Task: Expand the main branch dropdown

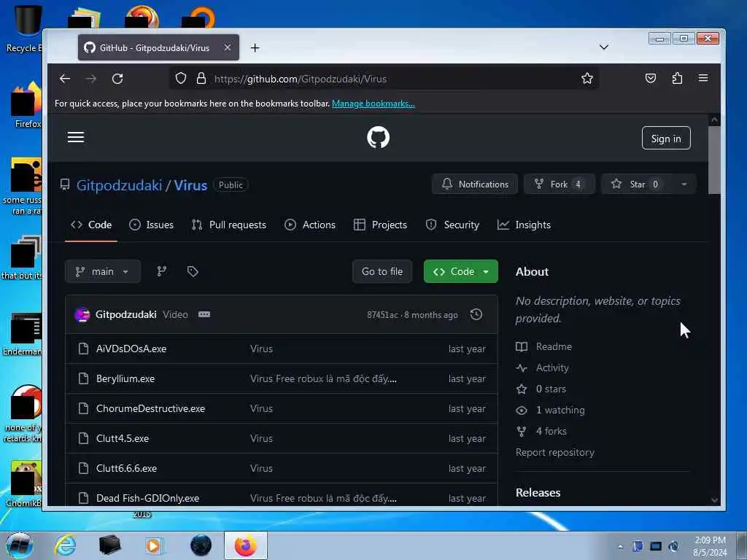Action: [x=103, y=271]
